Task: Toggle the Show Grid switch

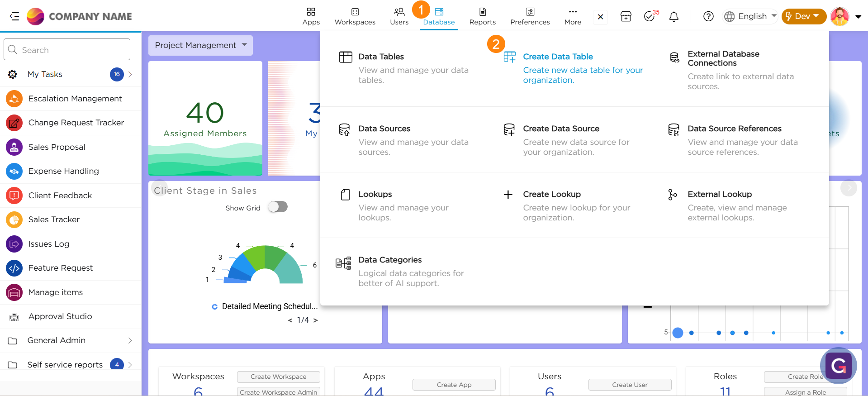Action: 278,207
